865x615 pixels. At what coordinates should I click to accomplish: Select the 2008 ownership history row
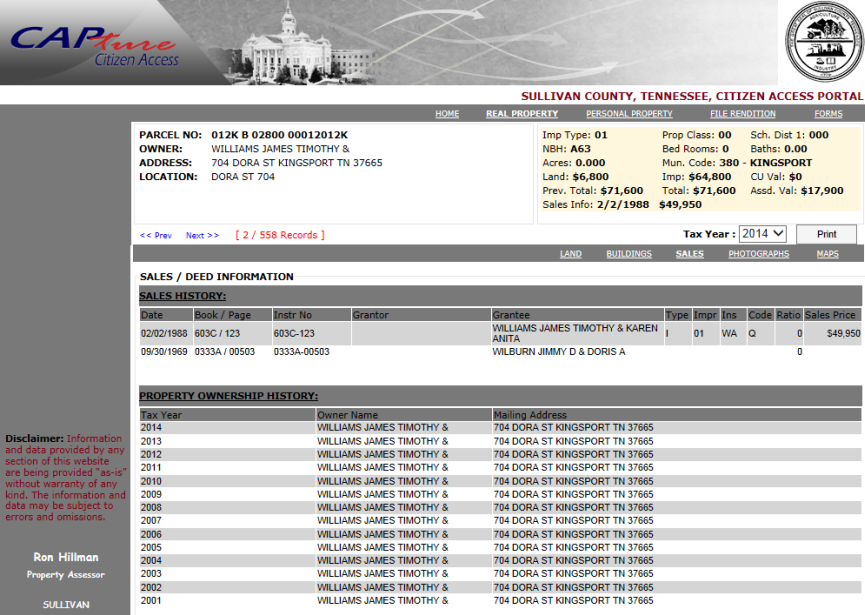[x=500, y=507]
